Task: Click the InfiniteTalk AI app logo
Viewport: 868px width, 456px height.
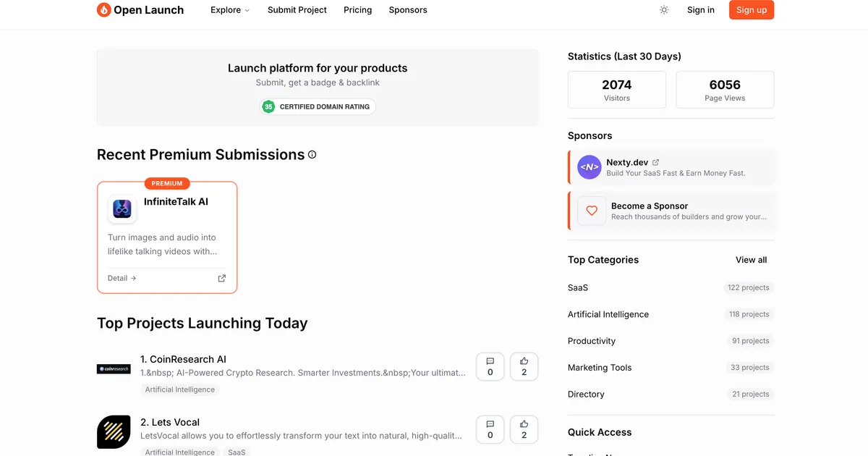Action: [x=122, y=209]
